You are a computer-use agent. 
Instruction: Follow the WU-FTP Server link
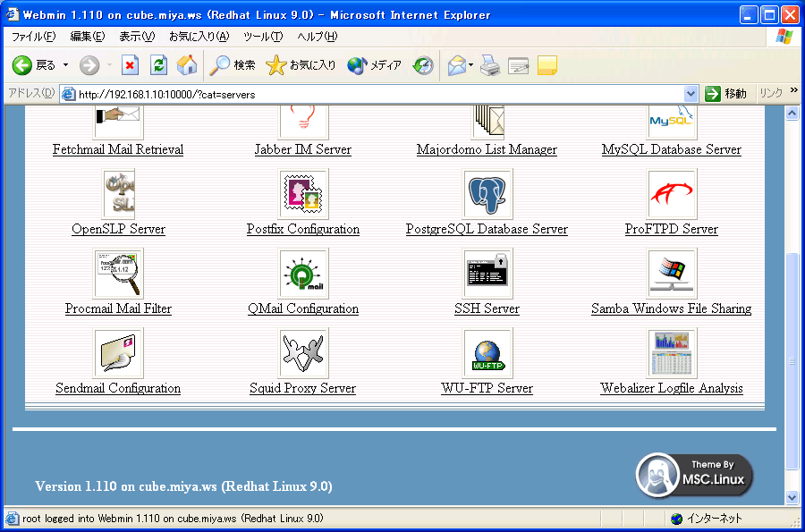pyautogui.click(x=487, y=388)
